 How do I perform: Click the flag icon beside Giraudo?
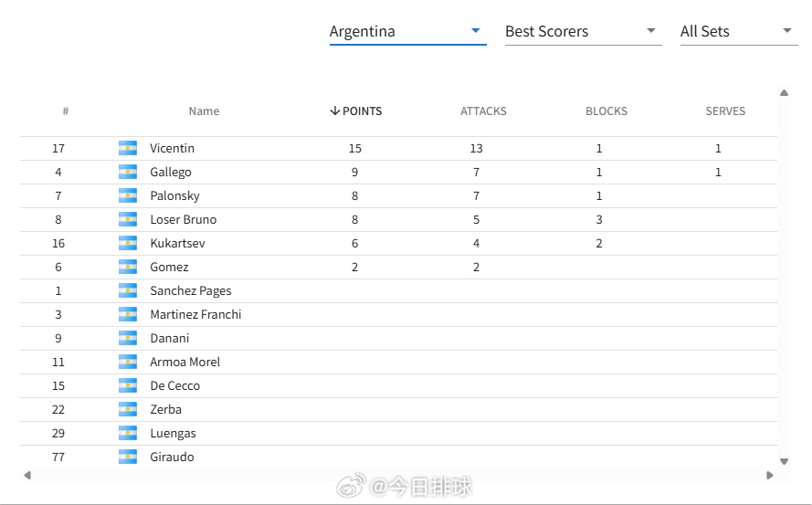coord(127,457)
